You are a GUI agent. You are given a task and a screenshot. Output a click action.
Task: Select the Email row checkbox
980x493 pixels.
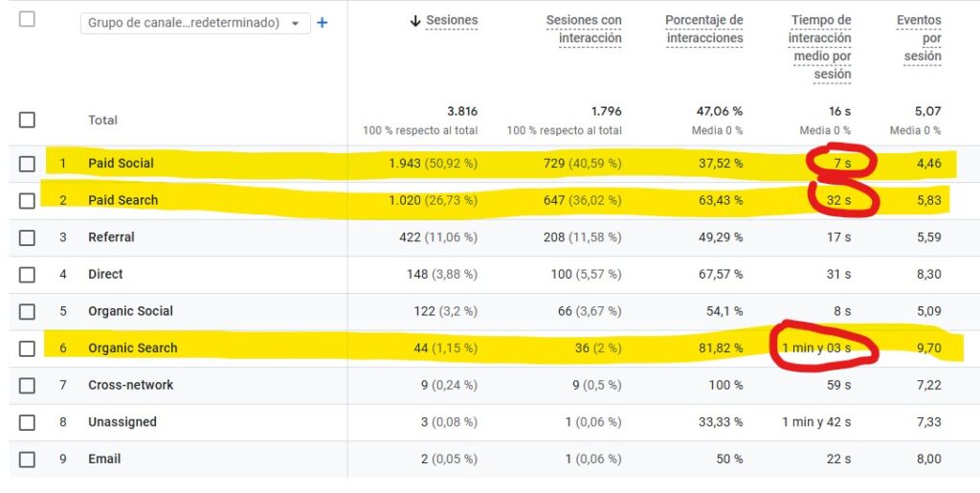tap(27, 459)
